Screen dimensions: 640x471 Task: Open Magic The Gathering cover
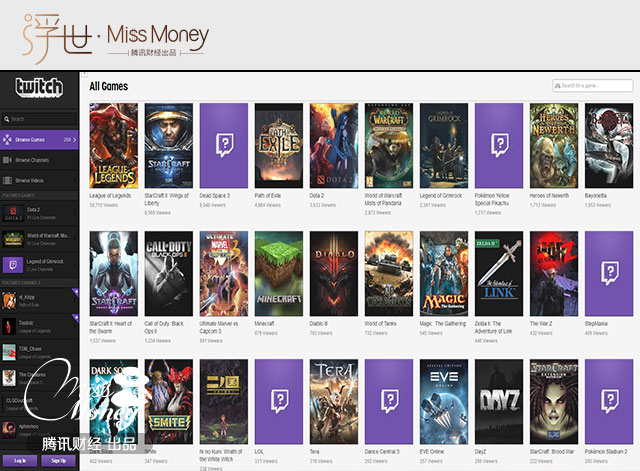coord(444,273)
